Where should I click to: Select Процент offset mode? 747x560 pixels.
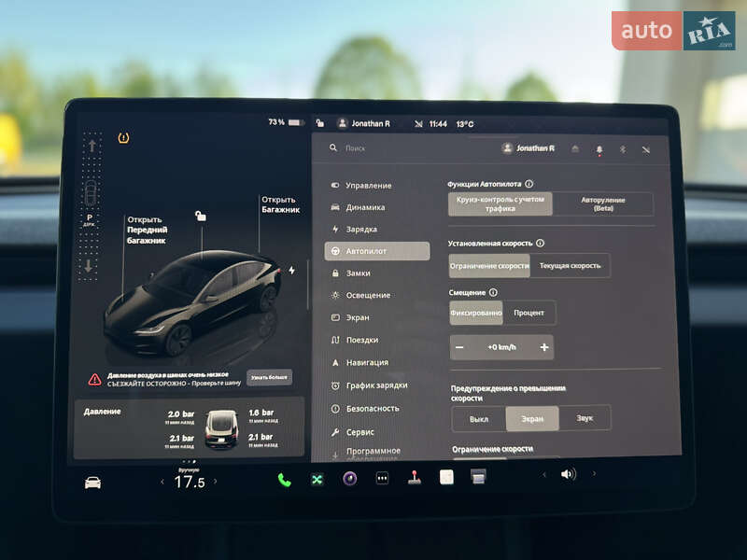coord(528,313)
